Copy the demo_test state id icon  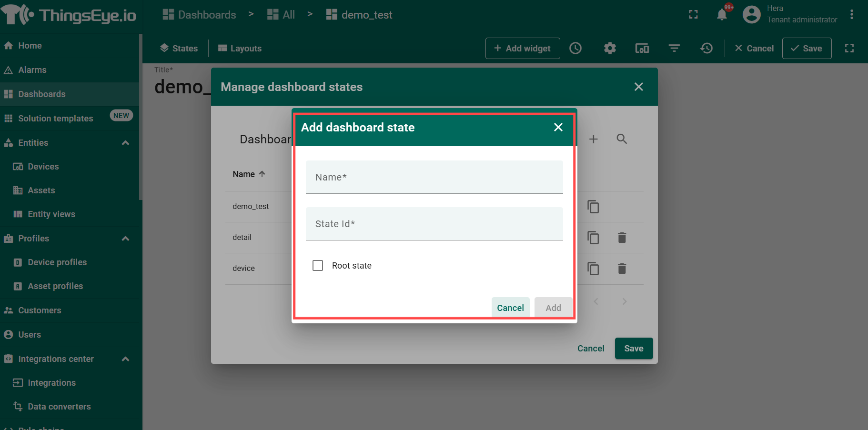tap(593, 207)
